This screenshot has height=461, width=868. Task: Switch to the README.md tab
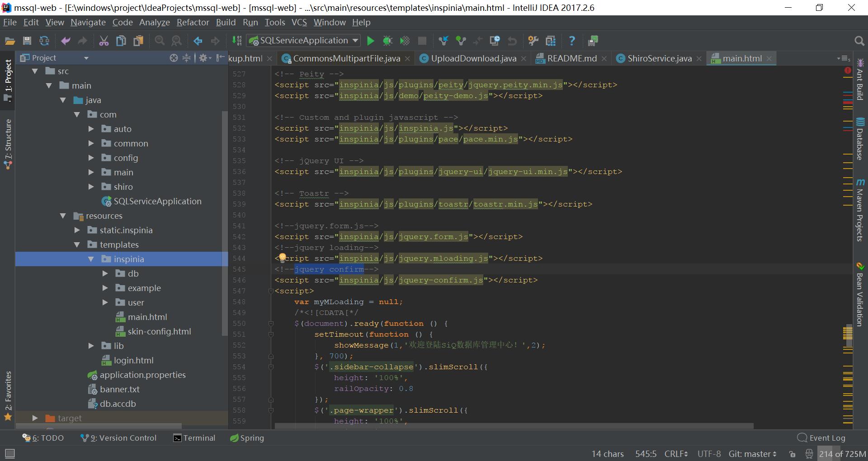click(x=571, y=58)
